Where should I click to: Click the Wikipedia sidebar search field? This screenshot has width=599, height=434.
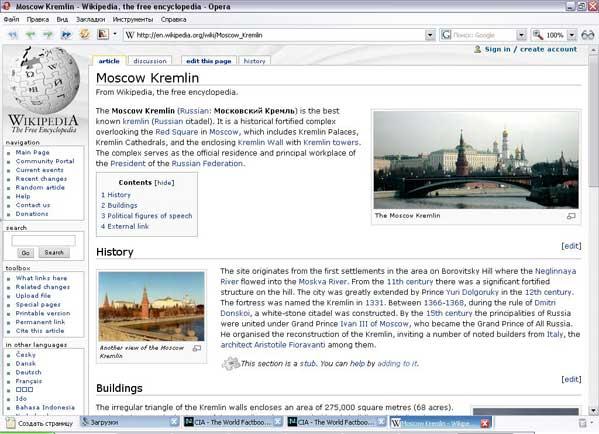point(43,241)
